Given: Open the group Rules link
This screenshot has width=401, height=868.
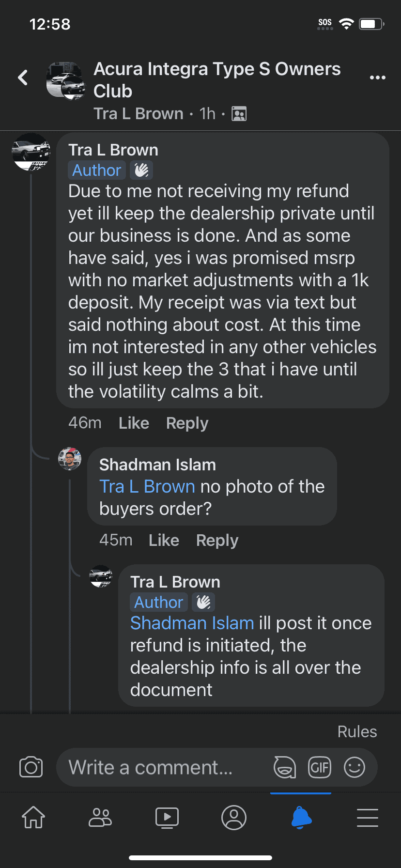Looking at the screenshot, I should 357,731.
